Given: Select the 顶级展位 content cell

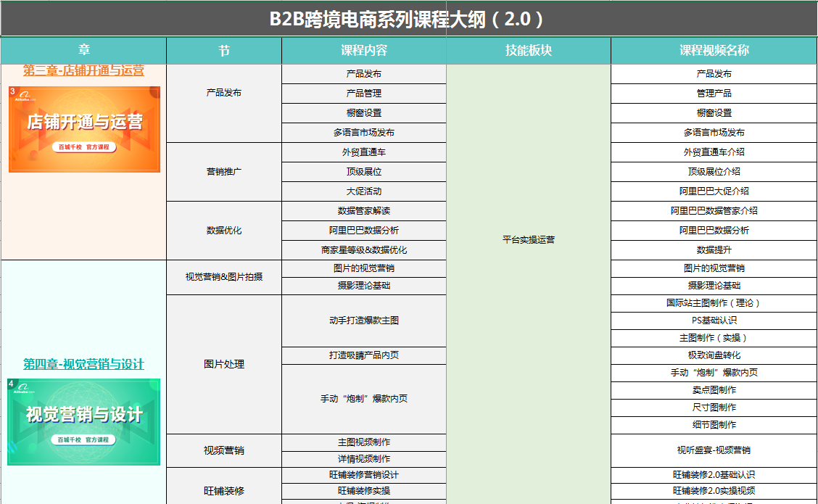Looking at the screenshot, I should [x=364, y=172].
